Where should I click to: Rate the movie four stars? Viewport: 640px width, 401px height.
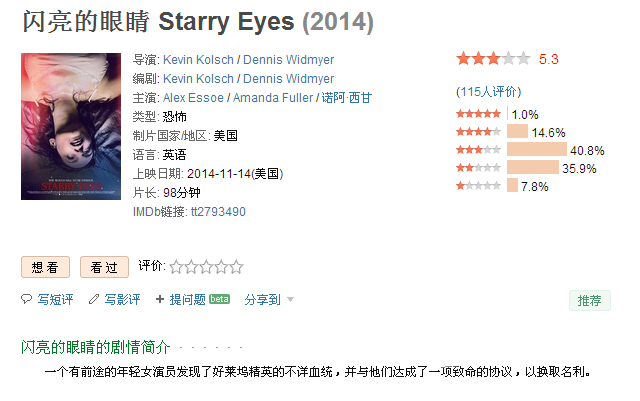[x=222, y=267]
